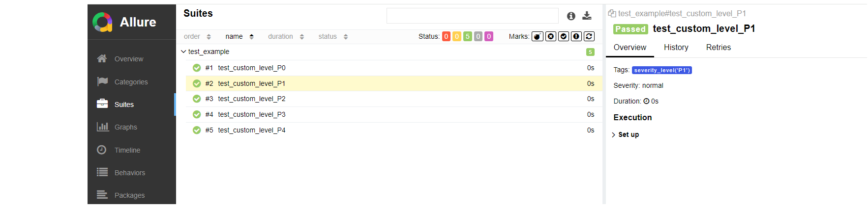Open the Timeline clock icon
Image resolution: width=868 pixels, height=210 pixels.
point(102,150)
